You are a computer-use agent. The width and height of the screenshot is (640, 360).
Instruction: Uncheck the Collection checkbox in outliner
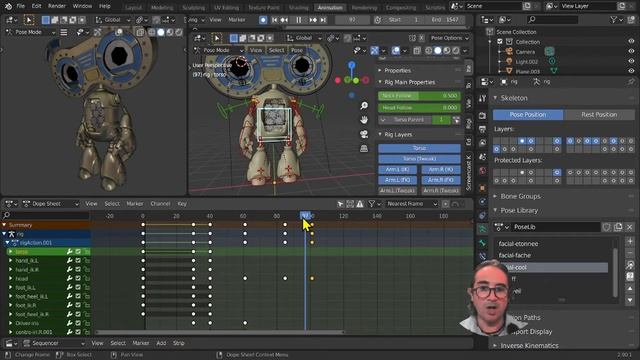pyautogui.click(x=500, y=42)
